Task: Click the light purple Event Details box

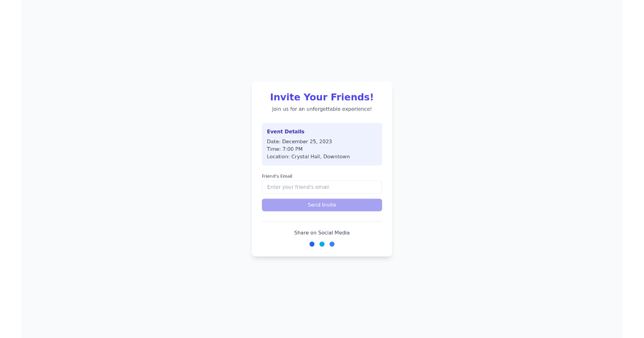Action: tap(322, 144)
